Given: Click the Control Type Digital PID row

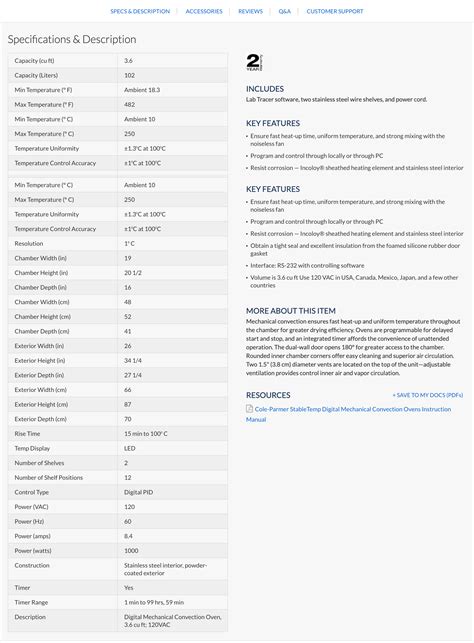Looking at the screenshot, I should pos(118,492).
